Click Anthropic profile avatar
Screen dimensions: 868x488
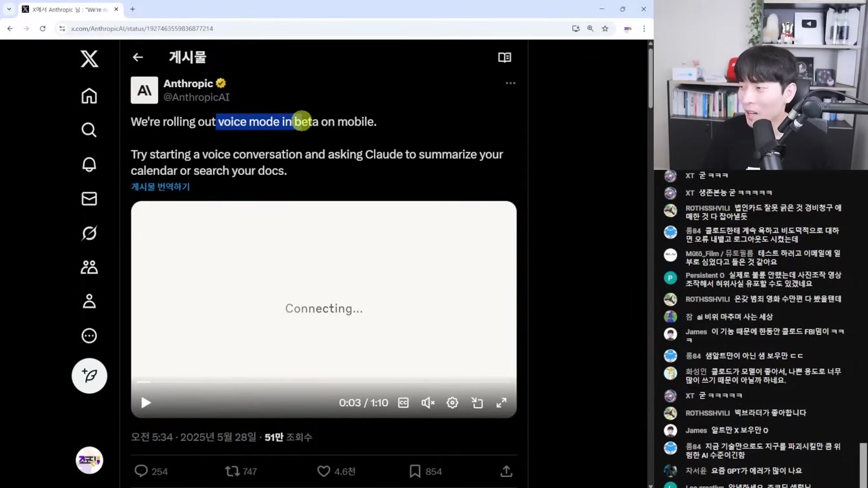tap(144, 90)
